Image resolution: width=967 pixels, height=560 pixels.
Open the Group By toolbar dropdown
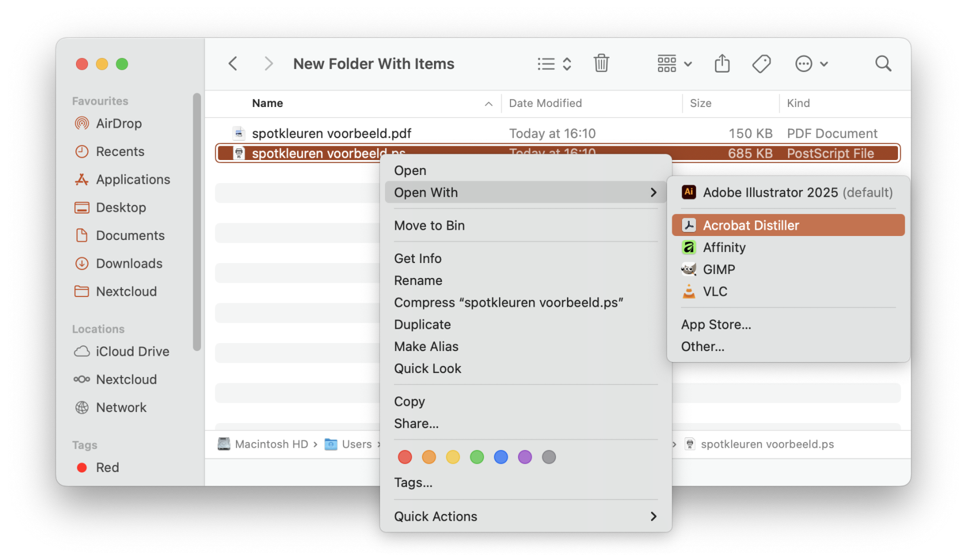point(675,63)
